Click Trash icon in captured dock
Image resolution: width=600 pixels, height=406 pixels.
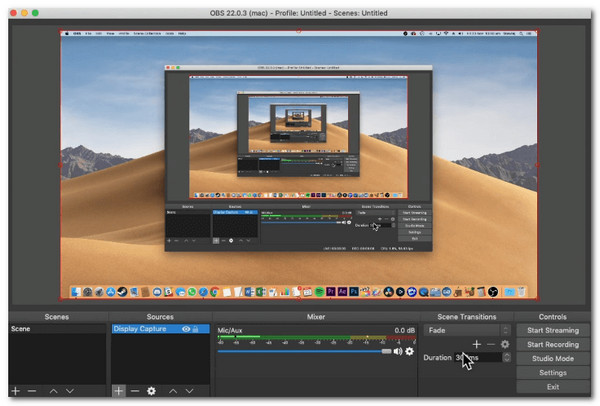521,292
